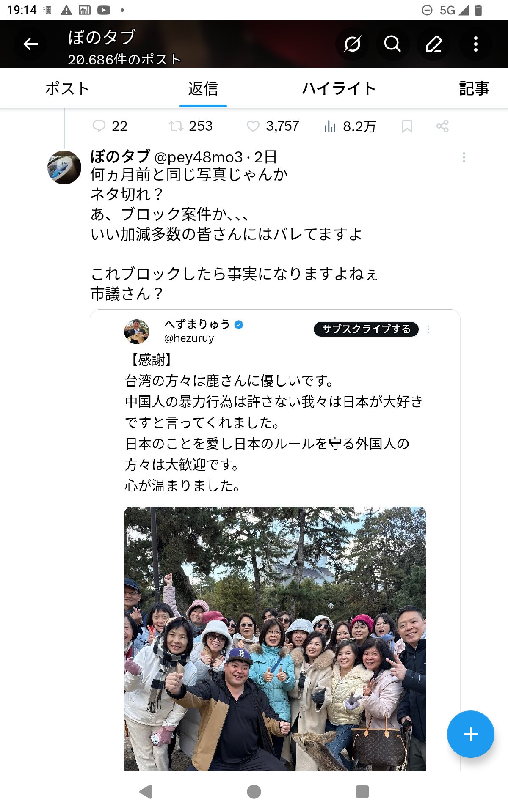Open the header three-dot overflow menu
The height and width of the screenshot is (812, 508).
pyautogui.click(x=476, y=44)
